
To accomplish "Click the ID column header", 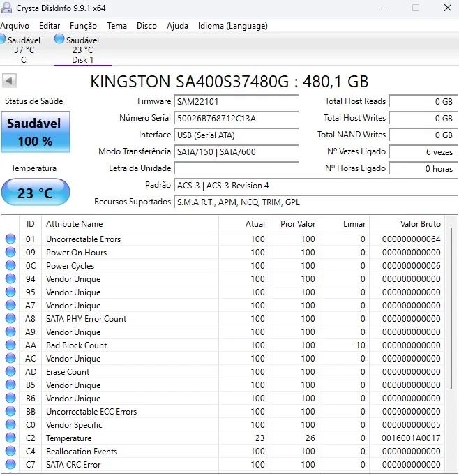I will pyautogui.click(x=30, y=224).
